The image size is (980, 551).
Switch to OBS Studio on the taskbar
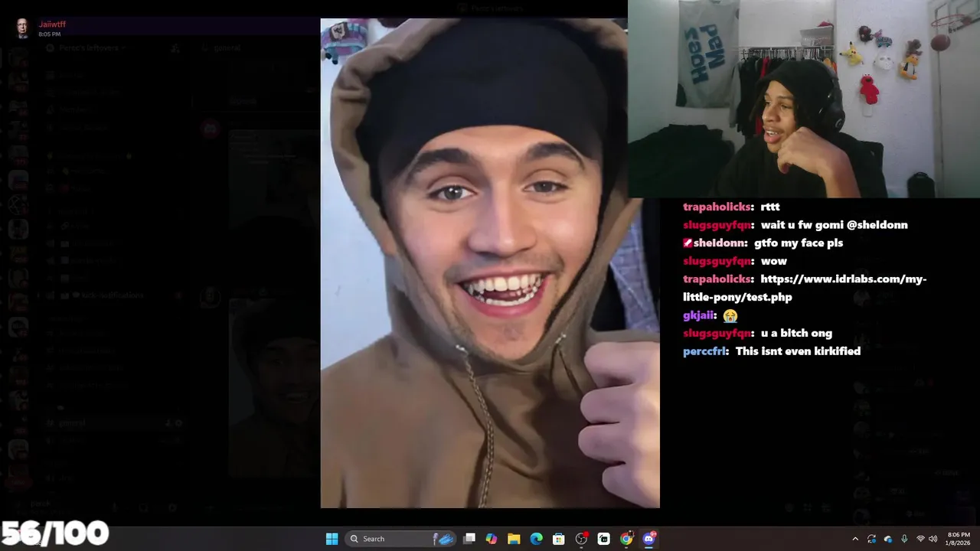click(582, 539)
